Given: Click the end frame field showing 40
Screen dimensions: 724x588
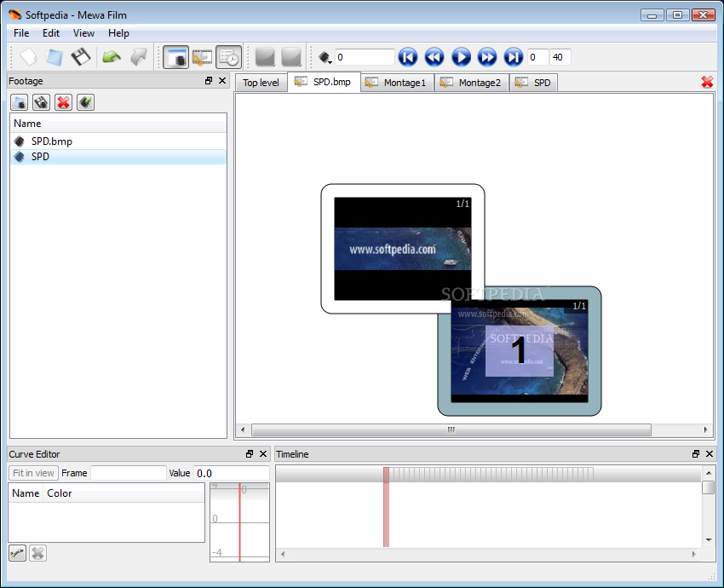Looking at the screenshot, I should tap(560, 57).
